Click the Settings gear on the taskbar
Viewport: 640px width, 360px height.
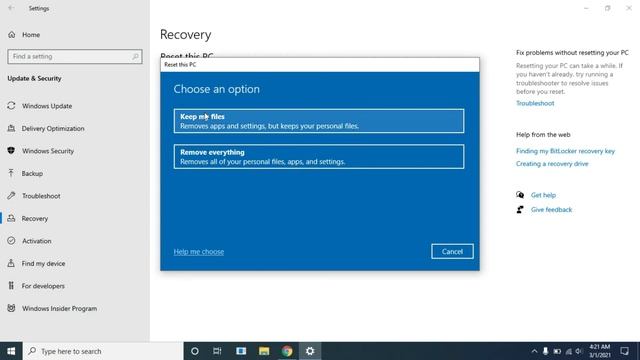(310, 351)
